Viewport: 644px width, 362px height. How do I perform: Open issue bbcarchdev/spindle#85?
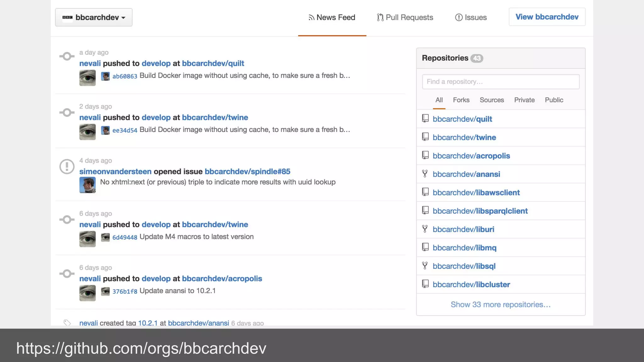click(x=247, y=172)
